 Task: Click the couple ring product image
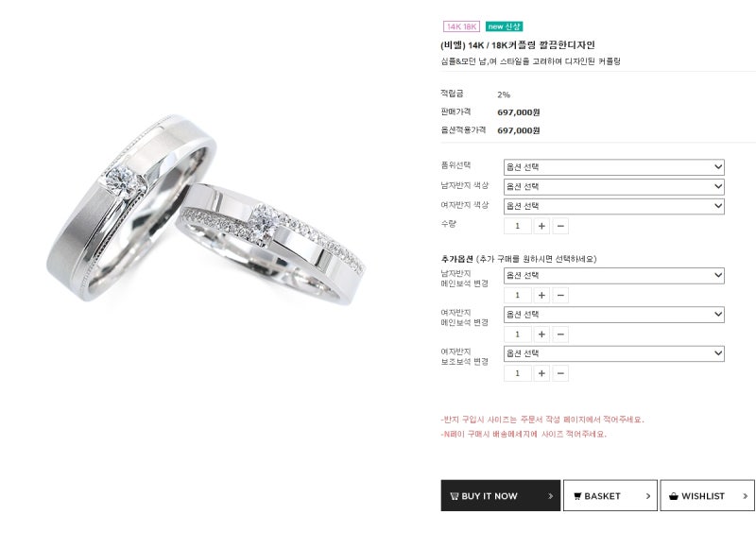[x=206, y=210]
